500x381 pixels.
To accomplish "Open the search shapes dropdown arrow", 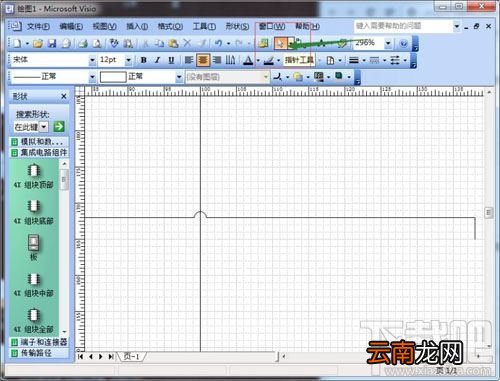I will 44,127.
